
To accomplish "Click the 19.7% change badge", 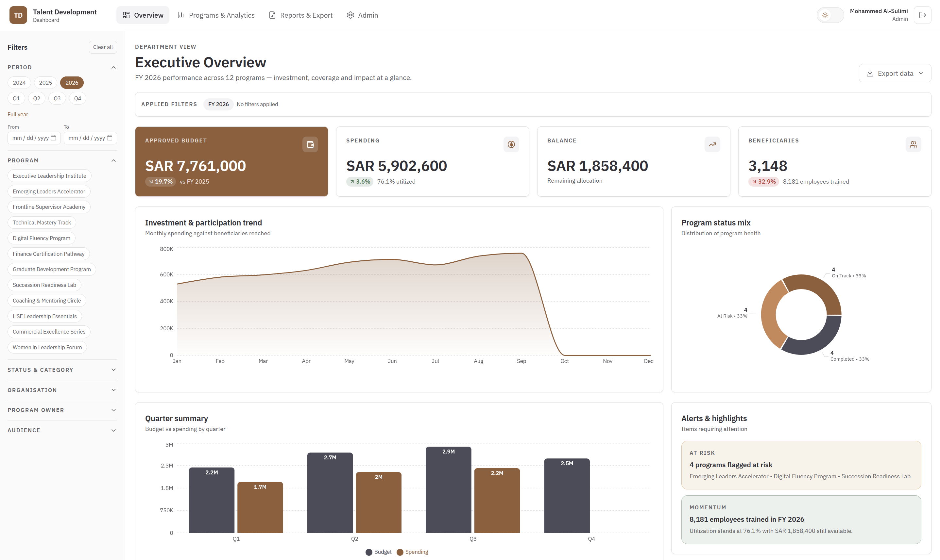I will [161, 182].
